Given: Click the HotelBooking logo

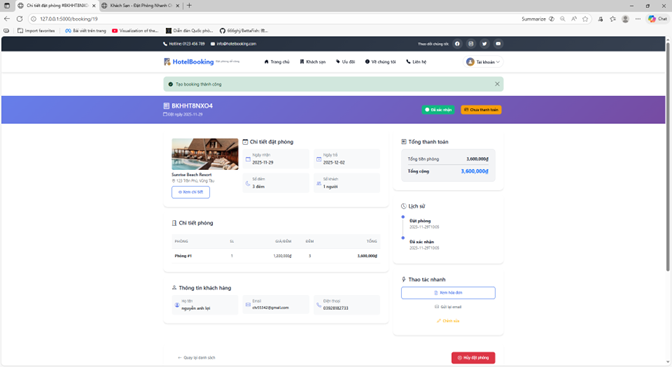Looking at the screenshot, I should coord(189,62).
